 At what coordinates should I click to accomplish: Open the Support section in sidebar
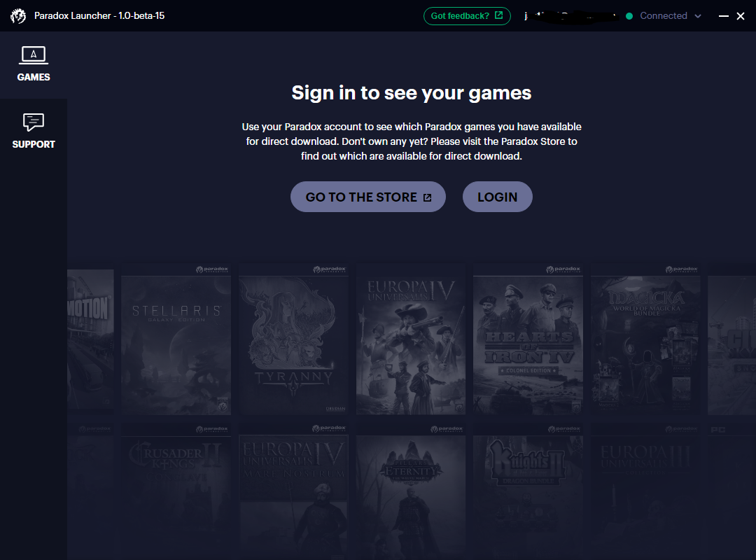click(34, 132)
